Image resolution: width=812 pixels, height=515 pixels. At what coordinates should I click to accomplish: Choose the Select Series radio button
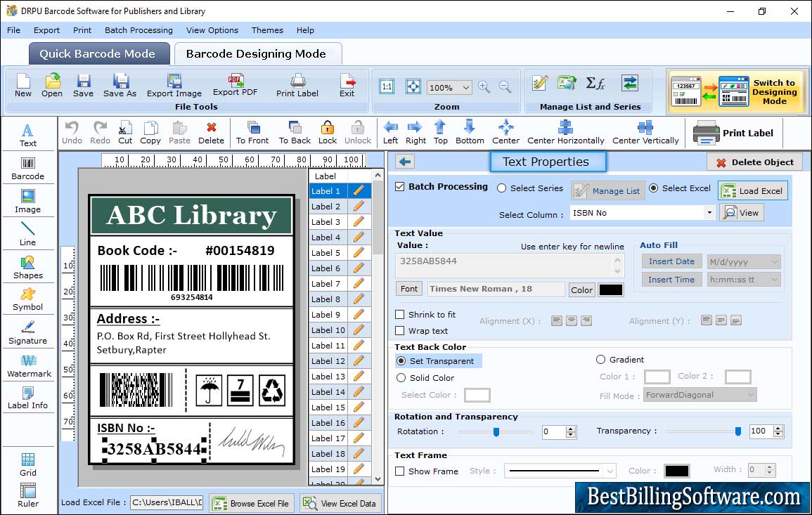click(501, 188)
